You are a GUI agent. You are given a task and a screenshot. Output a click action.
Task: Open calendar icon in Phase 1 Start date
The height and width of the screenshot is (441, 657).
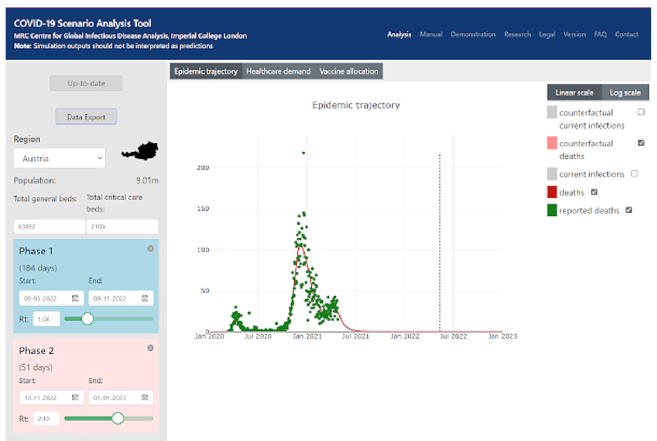click(x=76, y=297)
